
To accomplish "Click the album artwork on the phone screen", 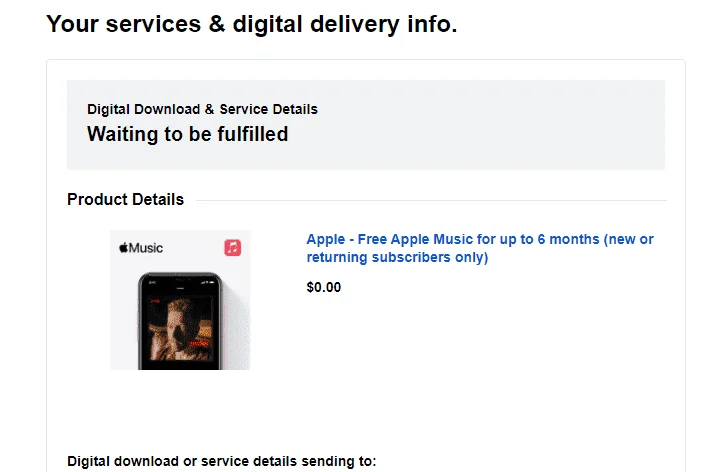I will coord(181,327).
